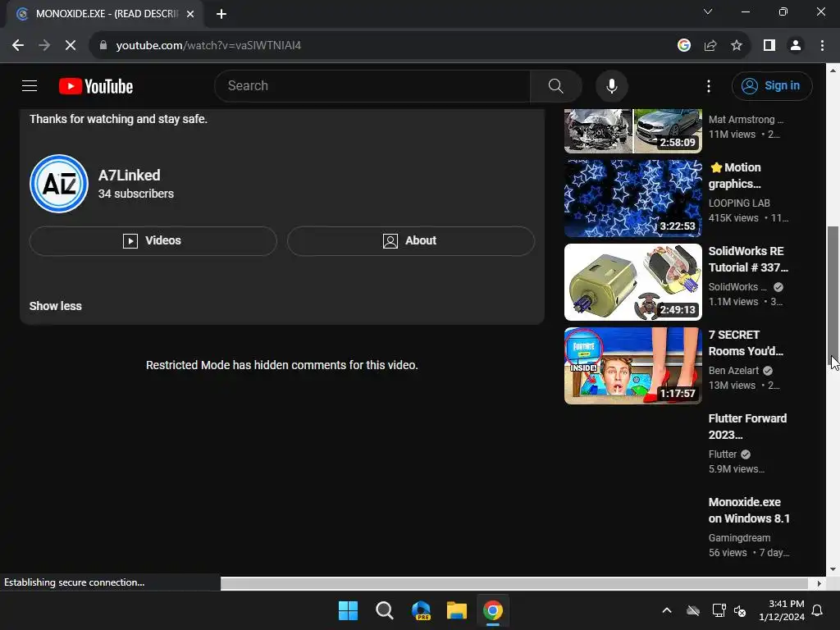Click the vertical page scrollbar thumb
840x630 pixels.
[833, 294]
